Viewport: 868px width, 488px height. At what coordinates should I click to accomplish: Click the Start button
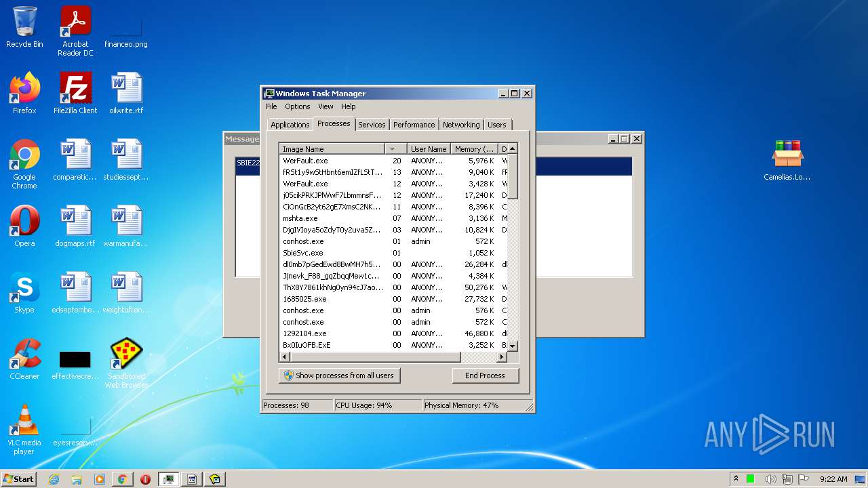19,479
